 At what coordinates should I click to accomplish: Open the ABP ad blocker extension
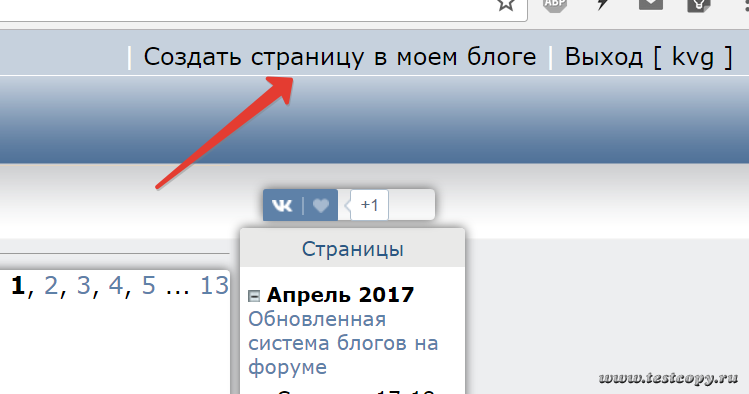(x=555, y=4)
